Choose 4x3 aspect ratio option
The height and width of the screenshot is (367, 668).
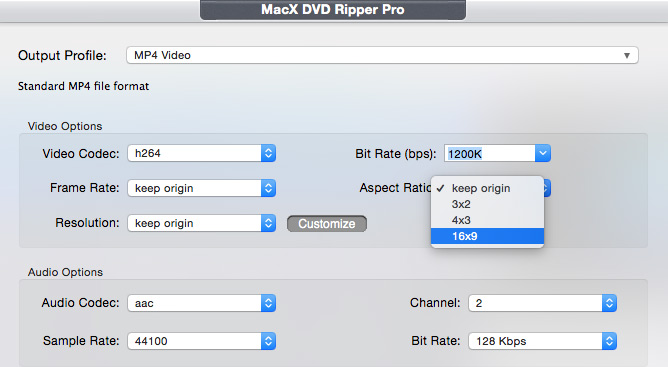(x=487, y=220)
